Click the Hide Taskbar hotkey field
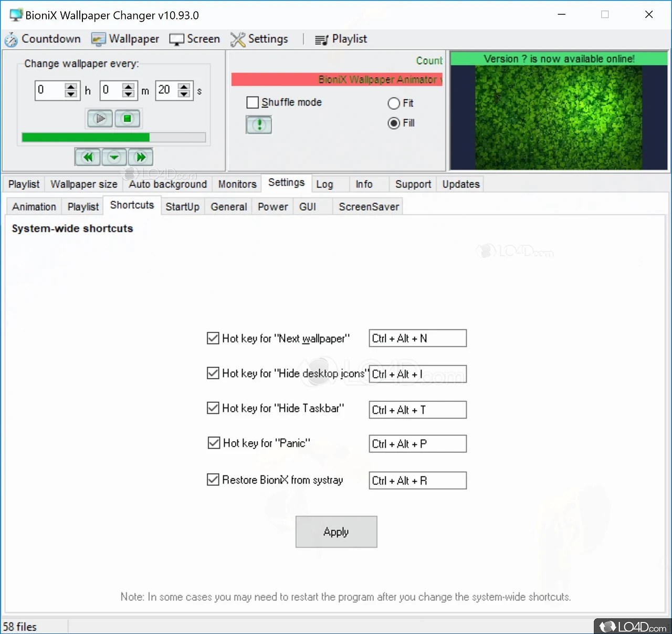The image size is (672, 634). (x=418, y=410)
